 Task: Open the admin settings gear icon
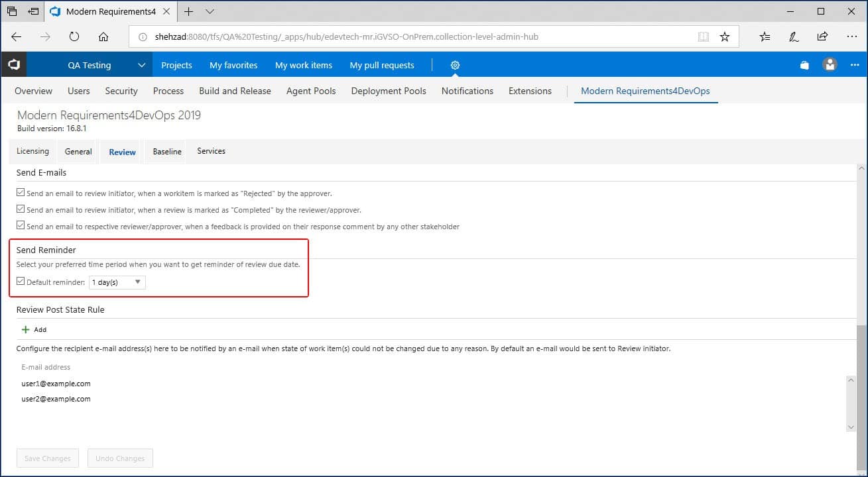point(455,65)
